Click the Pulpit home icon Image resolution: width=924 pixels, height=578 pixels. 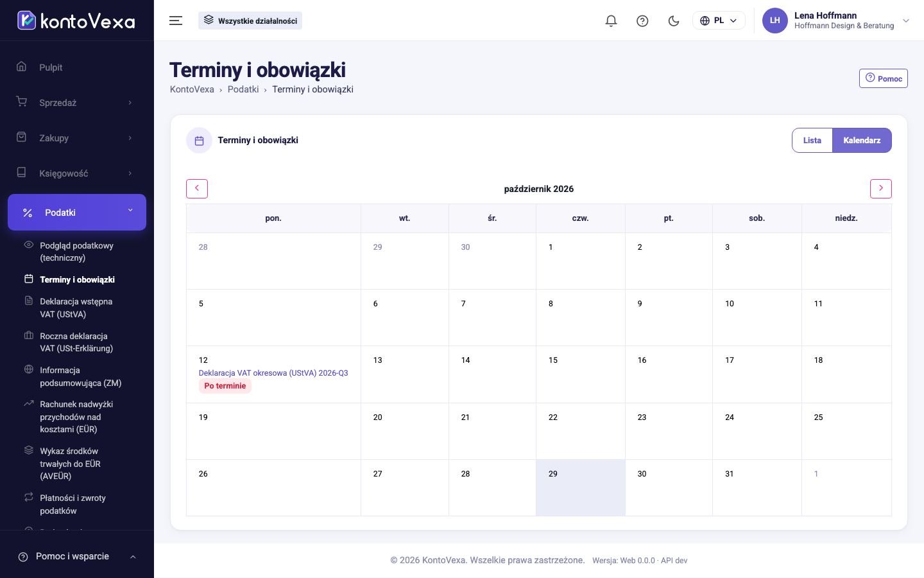pyautogui.click(x=21, y=66)
